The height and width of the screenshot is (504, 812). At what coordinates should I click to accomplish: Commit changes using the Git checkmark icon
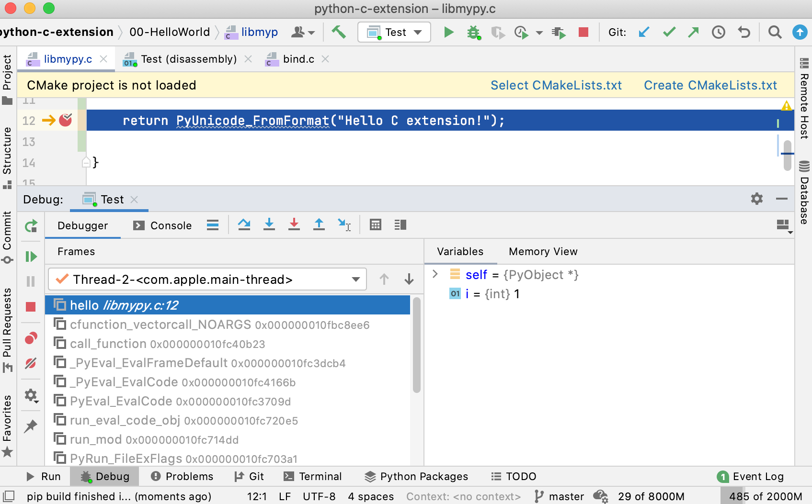[x=669, y=32]
